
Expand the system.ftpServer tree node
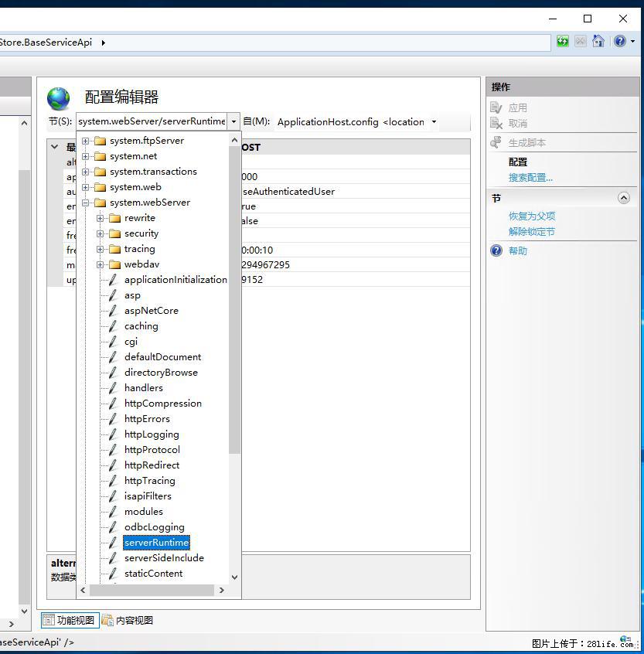[x=86, y=141]
